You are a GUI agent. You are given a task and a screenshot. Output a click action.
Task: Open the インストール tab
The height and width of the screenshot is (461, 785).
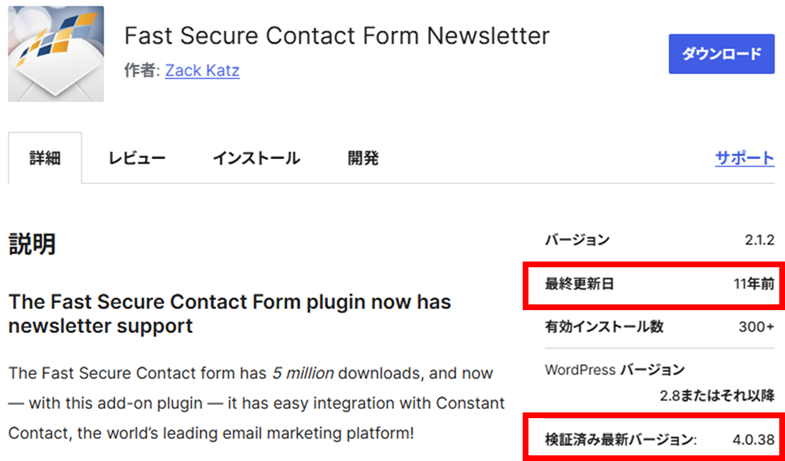256,158
